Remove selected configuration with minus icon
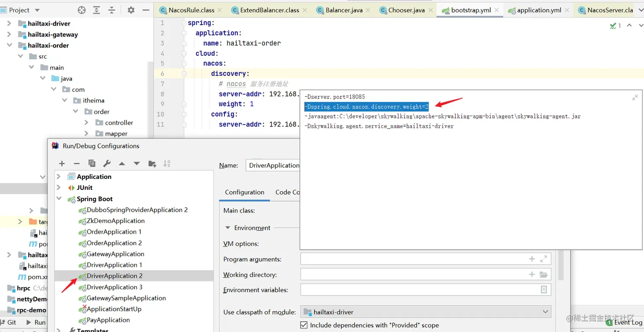The image size is (644, 332). coord(77,163)
